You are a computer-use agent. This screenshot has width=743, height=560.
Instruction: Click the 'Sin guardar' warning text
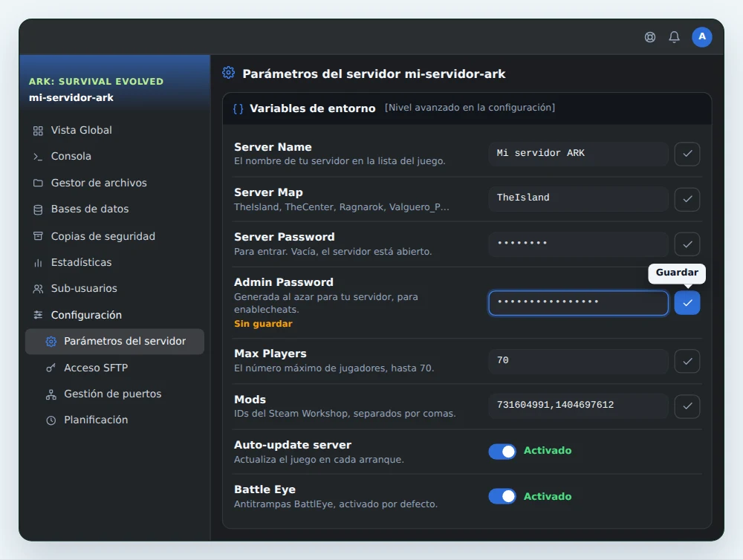[x=263, y=324]
